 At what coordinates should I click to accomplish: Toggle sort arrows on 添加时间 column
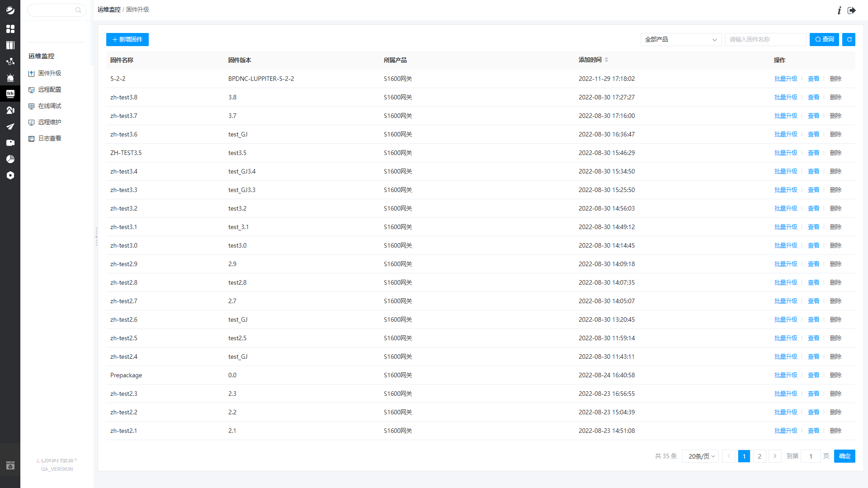pos(606,60)
